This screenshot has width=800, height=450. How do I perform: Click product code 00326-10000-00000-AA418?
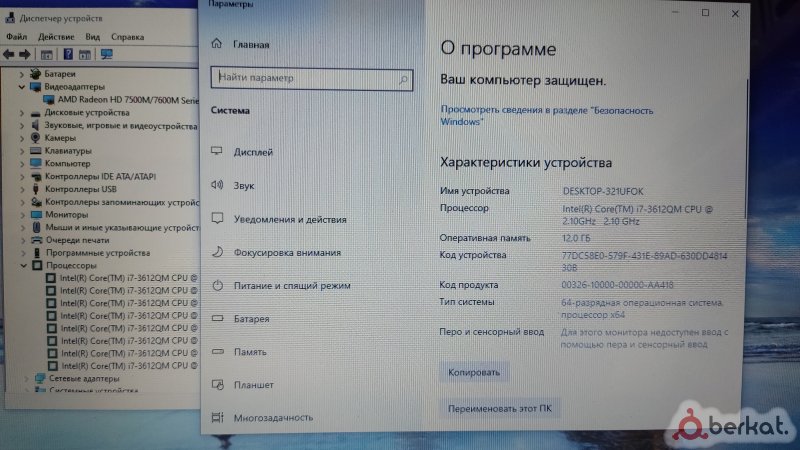click(617, 285)
